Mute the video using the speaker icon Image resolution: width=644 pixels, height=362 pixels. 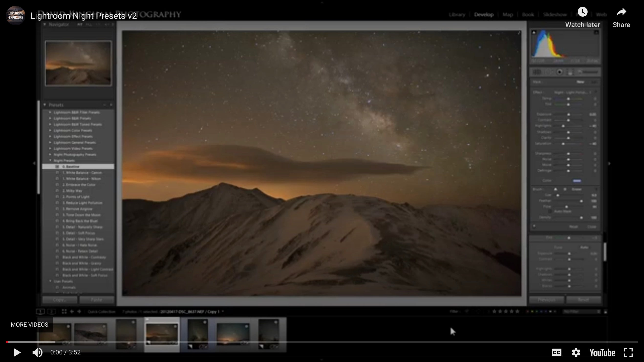[x=37, y=352]
